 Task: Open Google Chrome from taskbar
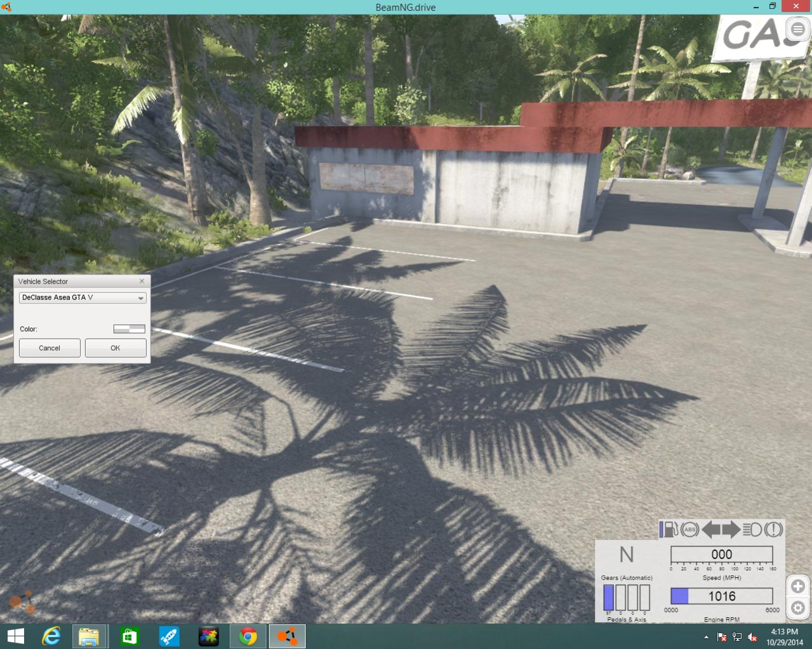click(248, 636)
